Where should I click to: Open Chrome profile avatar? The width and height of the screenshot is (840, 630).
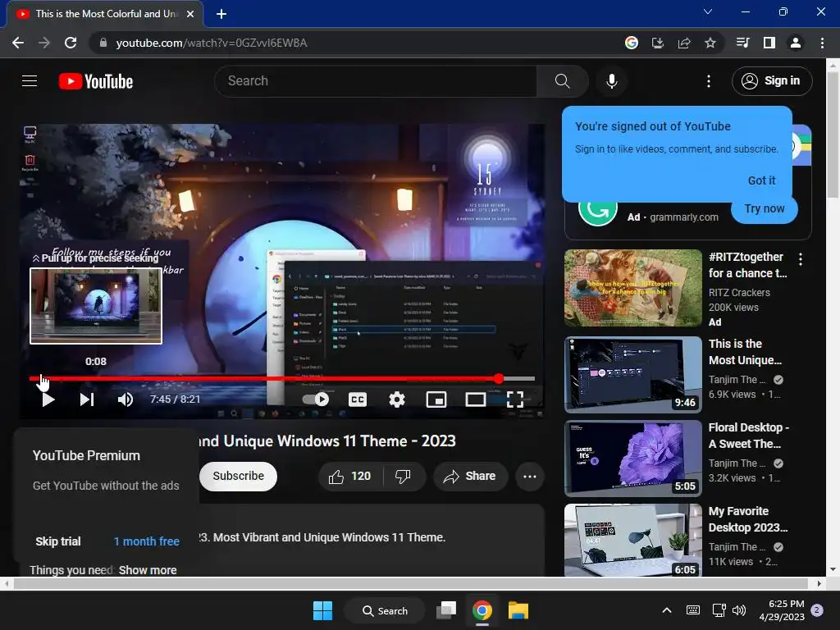click(x=795, y=43)
